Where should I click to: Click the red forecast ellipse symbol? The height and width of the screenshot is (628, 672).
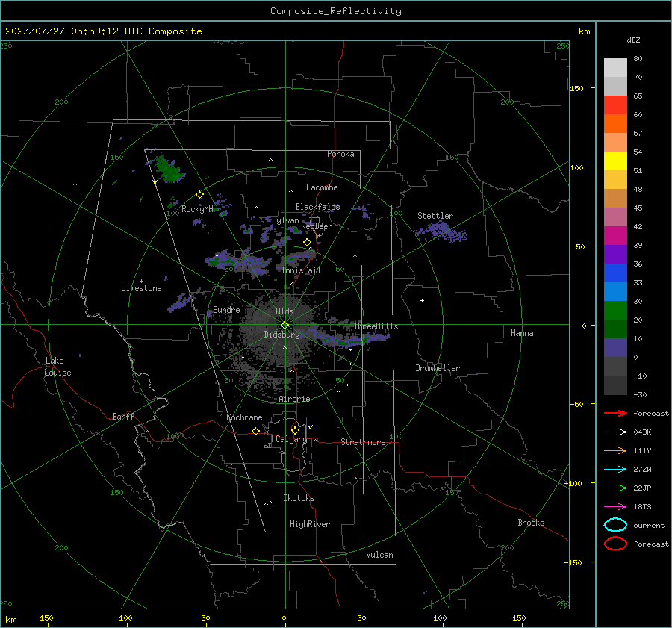tap(615, 544)
